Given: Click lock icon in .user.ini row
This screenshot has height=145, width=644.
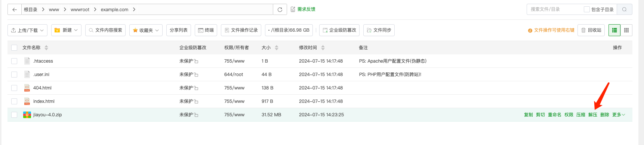Looking at the screenshot, I should (196, 75).
